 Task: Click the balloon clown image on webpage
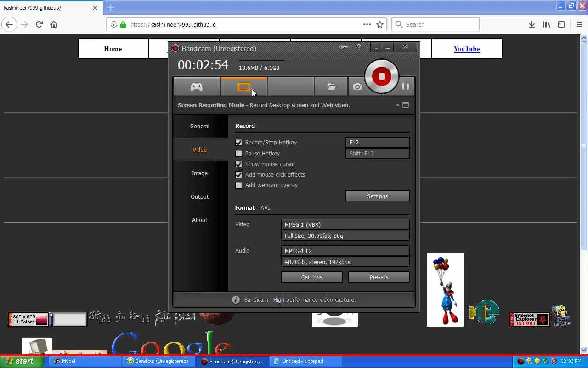point(445,290)
